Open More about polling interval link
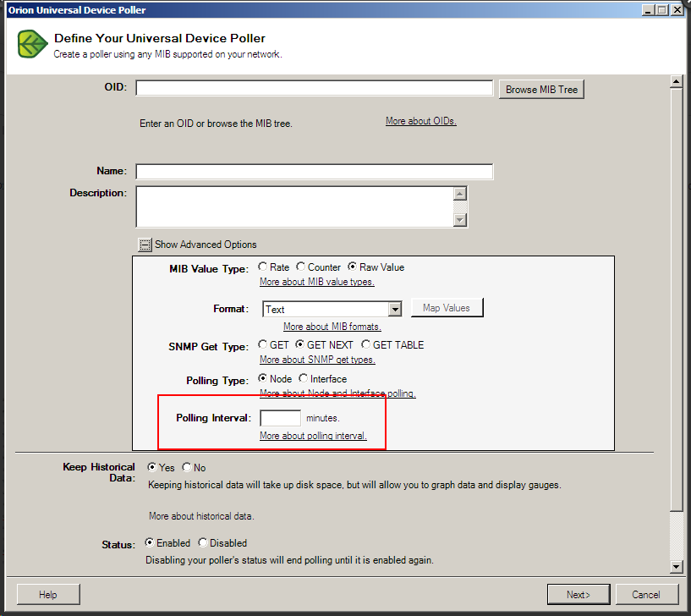This screenshot has width=691, height=616. pyautogui.click(x=313, y=436)
